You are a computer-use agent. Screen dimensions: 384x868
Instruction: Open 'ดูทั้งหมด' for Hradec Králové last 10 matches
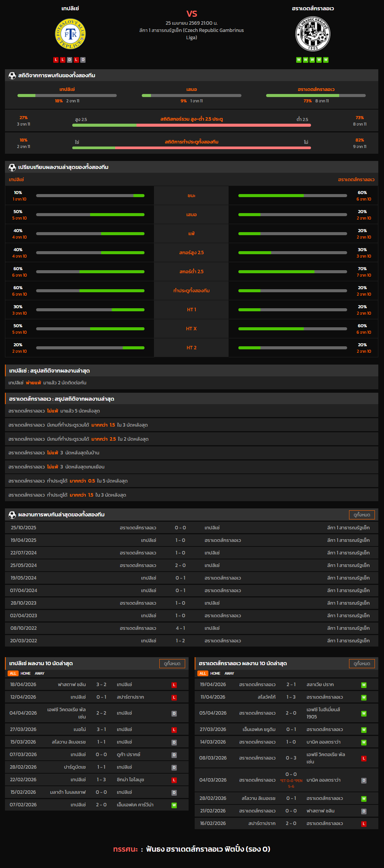[x=362, y=664]
